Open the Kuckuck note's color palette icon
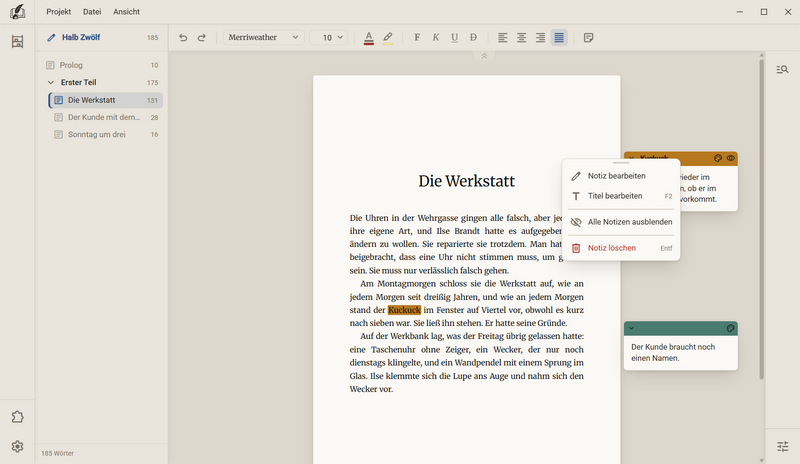This screenshot has height=464, width=800. [x=718, y=158]
